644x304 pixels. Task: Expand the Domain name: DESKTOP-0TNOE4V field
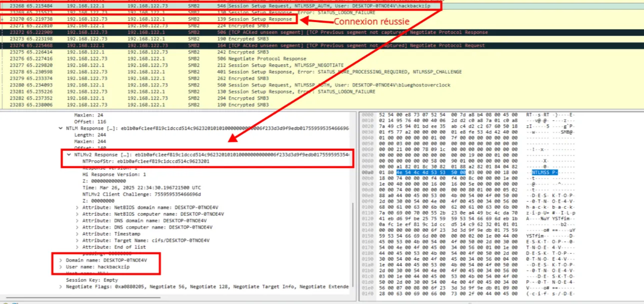pos(60,260)
